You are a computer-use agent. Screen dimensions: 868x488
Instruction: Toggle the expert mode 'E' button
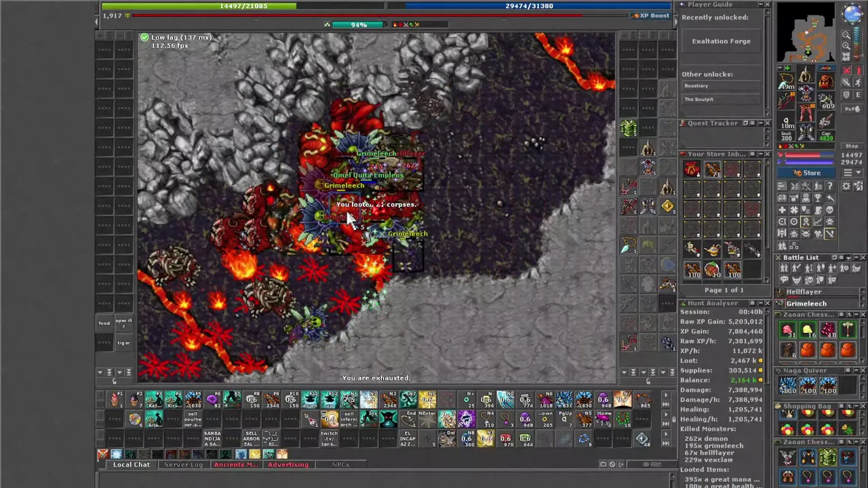[x=859, y=95]
